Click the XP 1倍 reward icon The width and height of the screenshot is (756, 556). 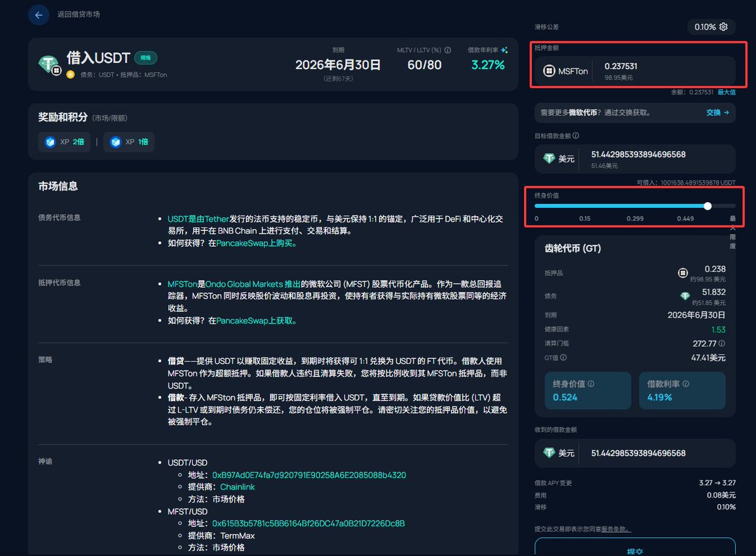[x=115, y=142]
